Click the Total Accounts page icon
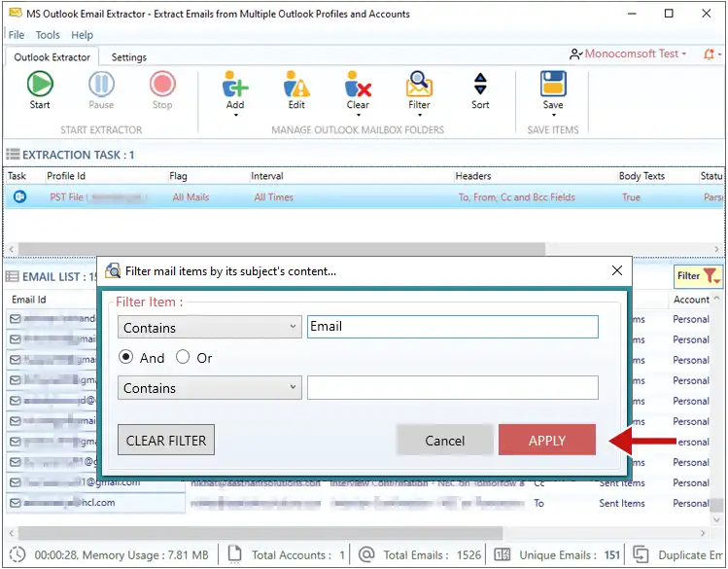The image size is (728, 569). click(x=235, y=553)
